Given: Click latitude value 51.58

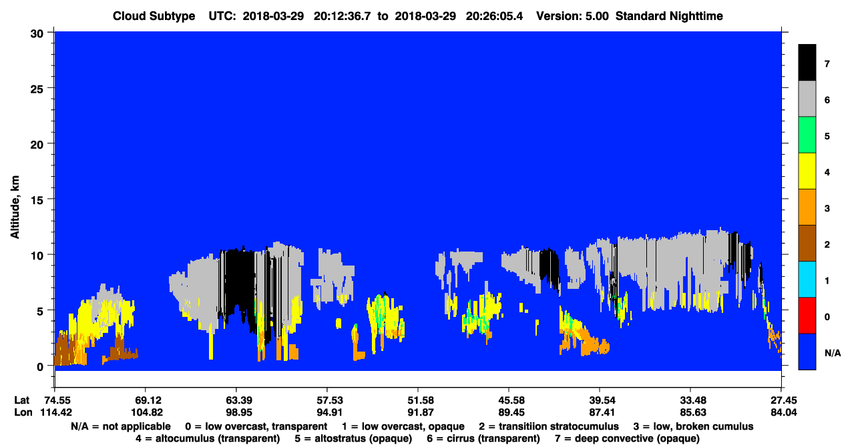Looking at the screenshot, I should [418, 400].
